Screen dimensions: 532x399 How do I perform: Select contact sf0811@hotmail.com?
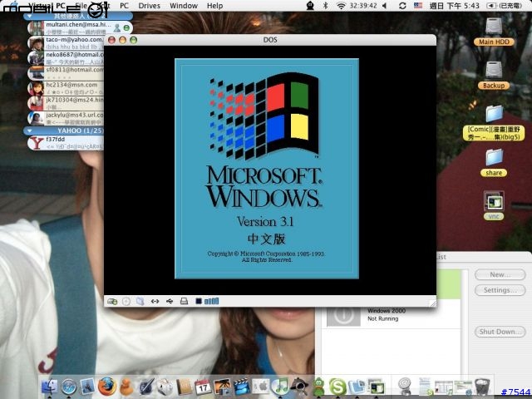[x=66, y=73]
